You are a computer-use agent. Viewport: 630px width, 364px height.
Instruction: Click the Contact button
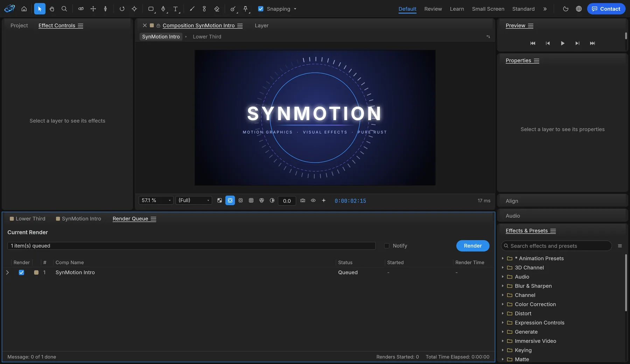(x=606, y=9)
